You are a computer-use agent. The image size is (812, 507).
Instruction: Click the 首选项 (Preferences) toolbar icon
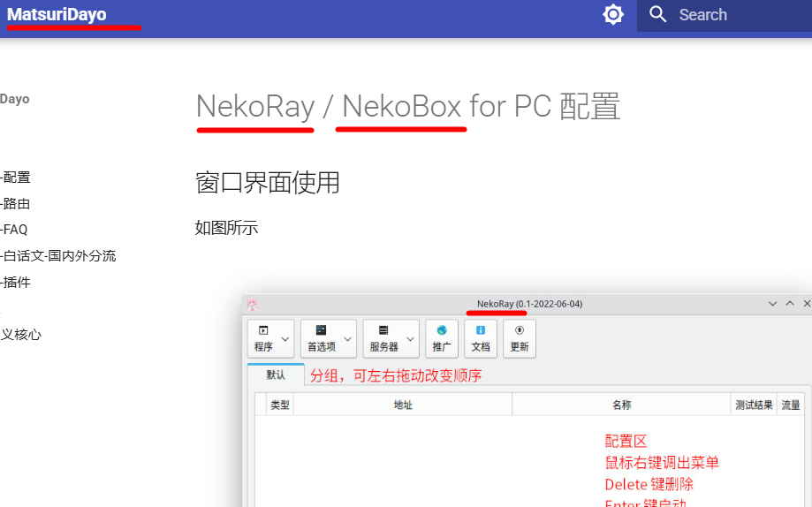point(321,338)
